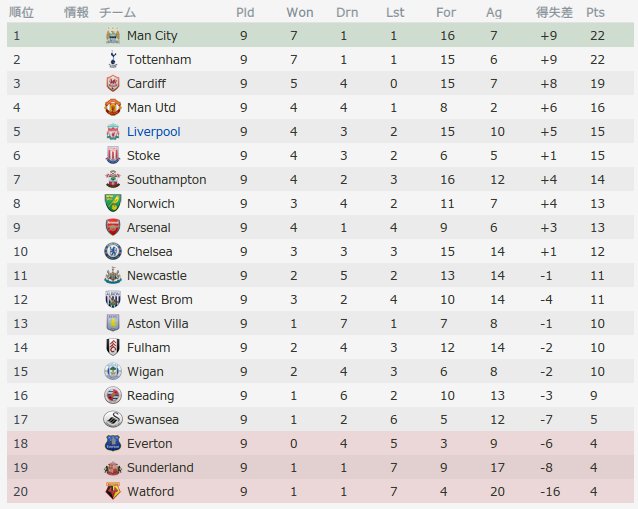Click the Watford club crest
Viewport: 638px width, 509px height.
[x=113, y=491]
